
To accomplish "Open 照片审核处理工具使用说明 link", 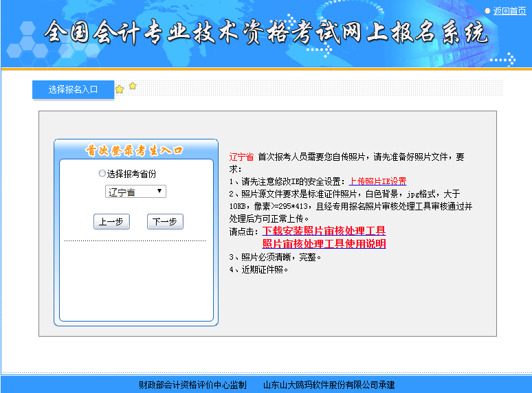I will coord(324,244).
